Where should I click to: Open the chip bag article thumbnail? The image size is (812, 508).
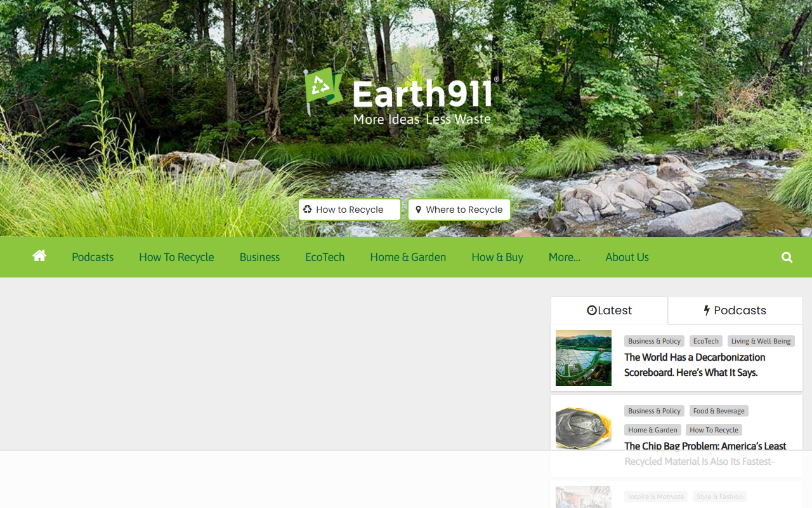point(584,428)
